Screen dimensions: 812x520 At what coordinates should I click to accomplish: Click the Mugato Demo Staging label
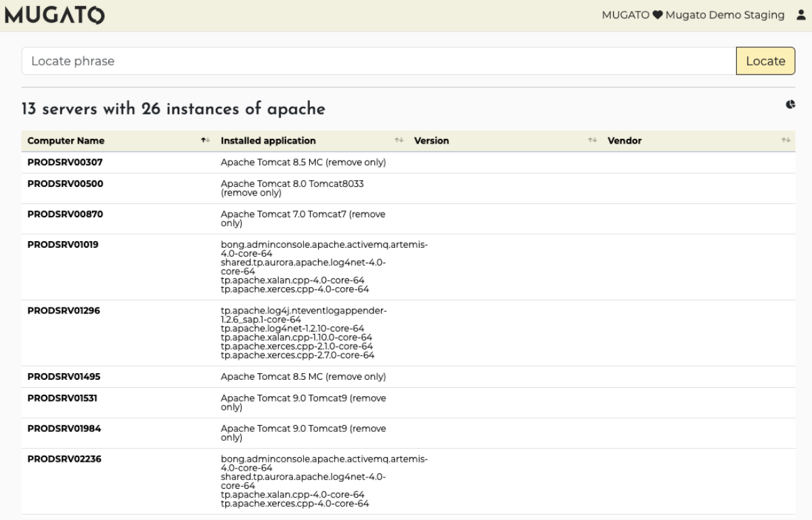point(725,16)
